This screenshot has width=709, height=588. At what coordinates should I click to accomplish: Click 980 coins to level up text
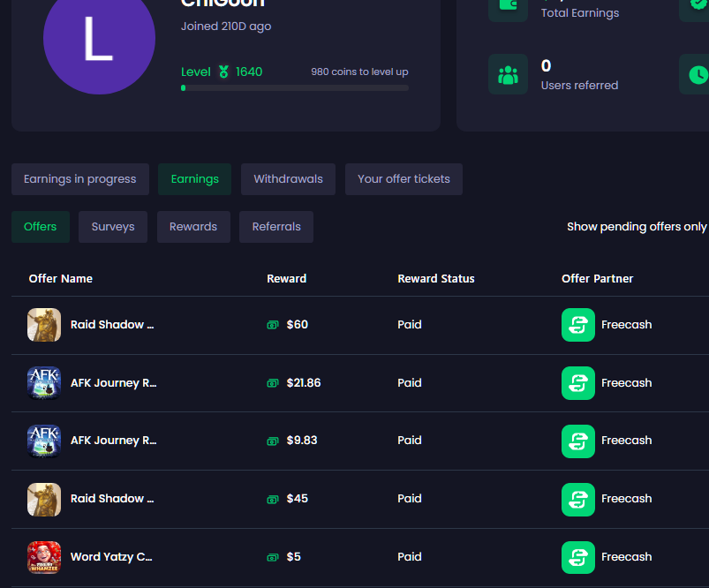click(x=359, y=72)
